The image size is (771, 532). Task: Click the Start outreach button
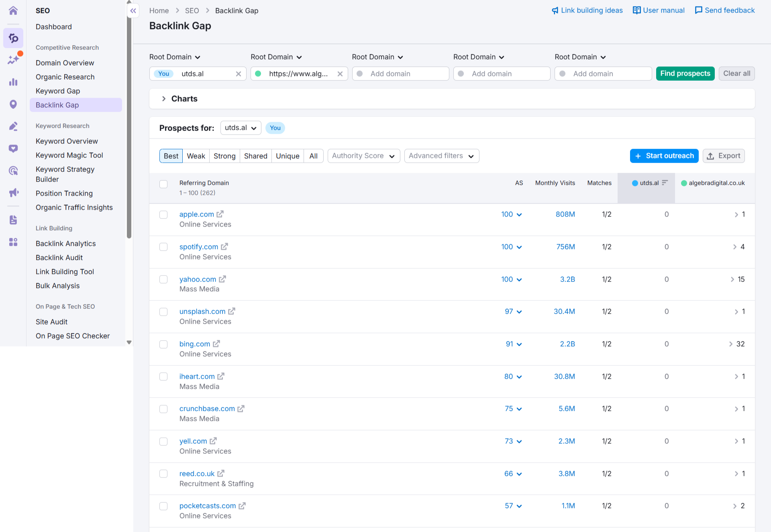click(664, 156)
